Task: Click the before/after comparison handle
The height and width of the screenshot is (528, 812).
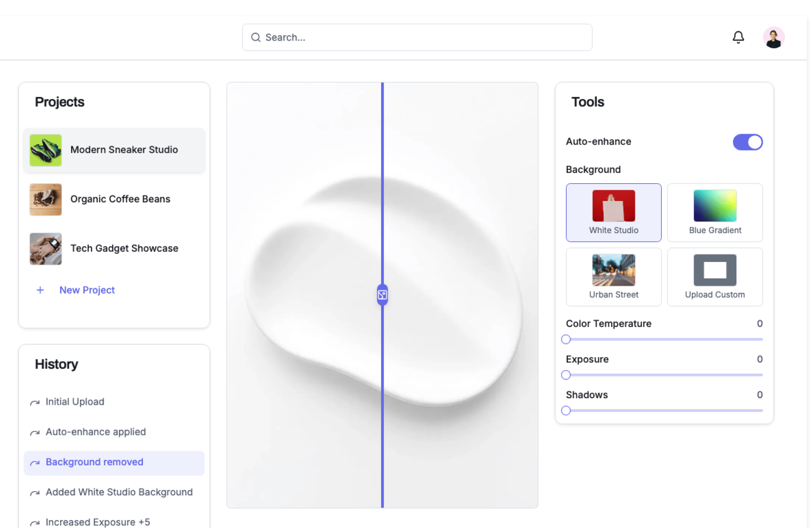Action: click(x=382, y=295)
